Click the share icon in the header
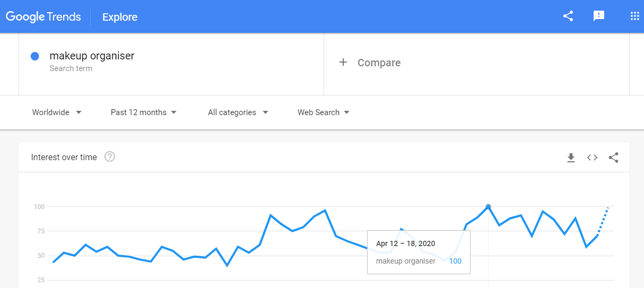Image resolution: width=644 pixels, height=288 pixels. [568, 16]
